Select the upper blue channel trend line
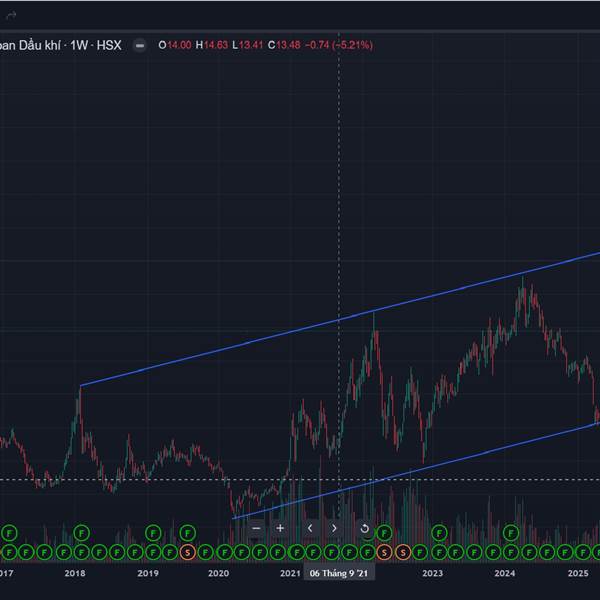Screen dimensions: 600x600 point(339,319)
